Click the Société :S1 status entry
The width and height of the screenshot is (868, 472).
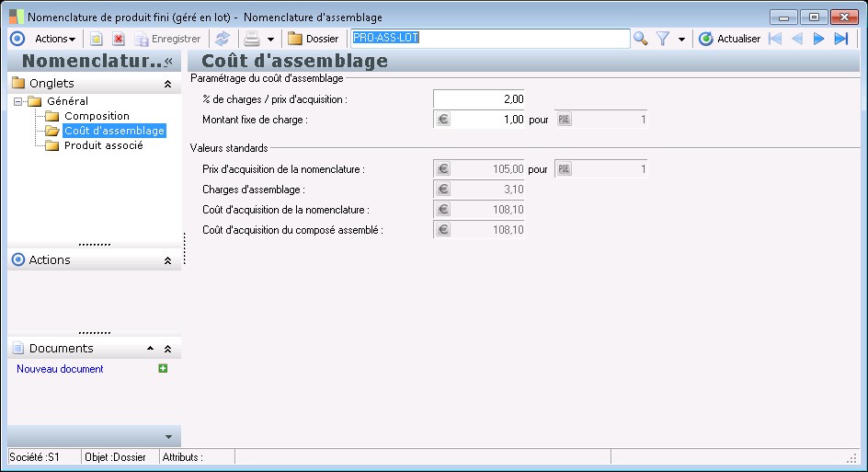[34, 457]
